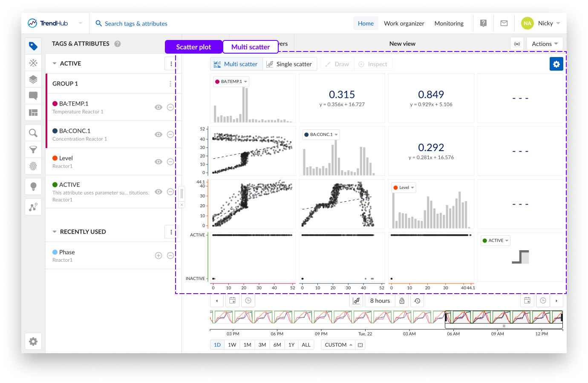The width and height of the screenshot is (588, 383).
Task: Open the Actions dropdown
Action: (x=545, y=44)
